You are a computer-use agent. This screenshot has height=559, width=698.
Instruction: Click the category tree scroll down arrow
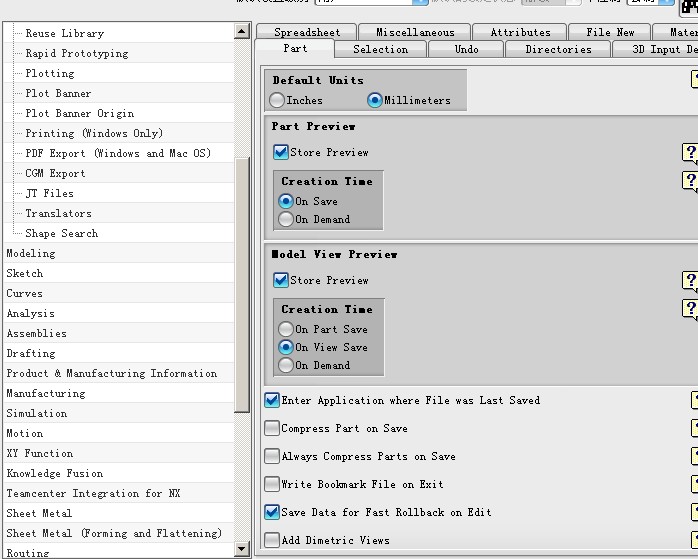(243, 548)
